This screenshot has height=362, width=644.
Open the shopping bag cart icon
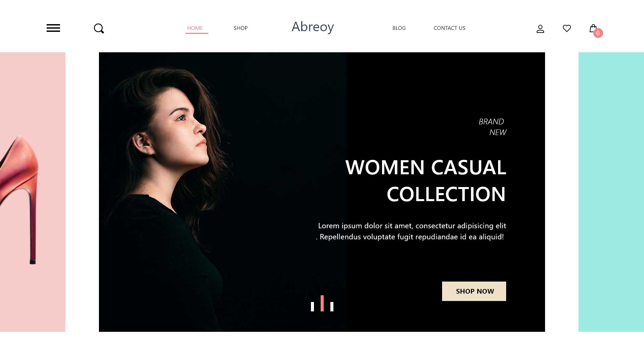pyautogui.click(x=593, y=28)
